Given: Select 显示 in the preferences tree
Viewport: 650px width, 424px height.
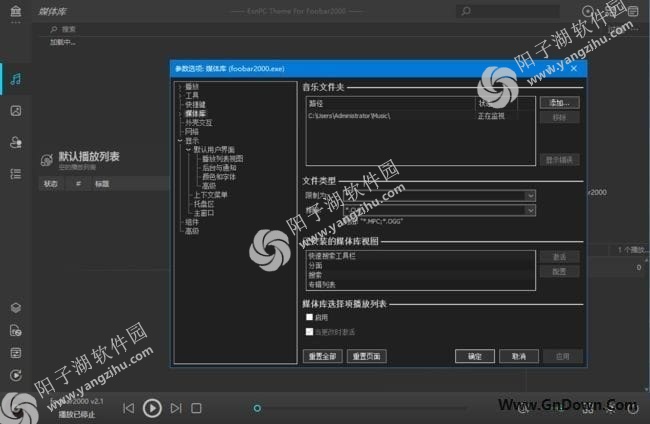Looking at the screenshot, I should [x=192, y=141].
